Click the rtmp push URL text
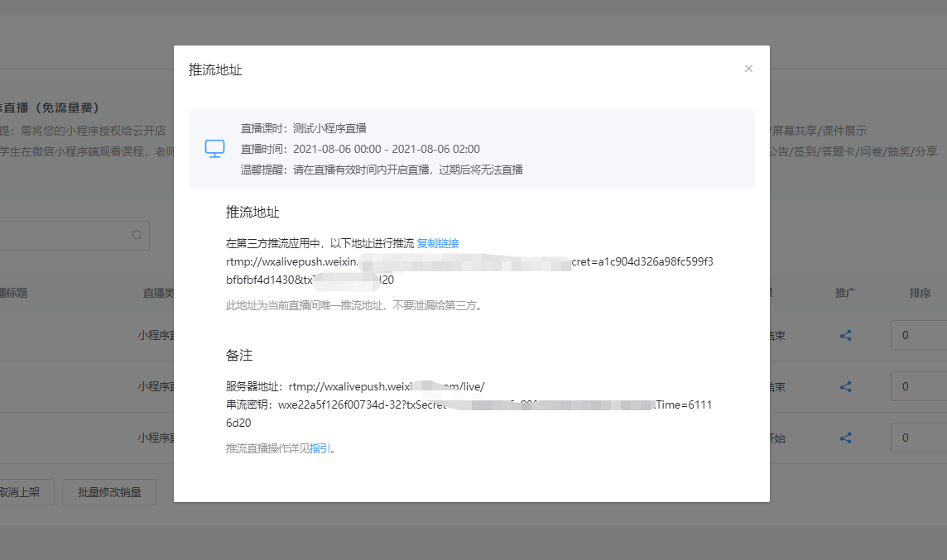Screen dimensions: 947x560 [469, 271]
